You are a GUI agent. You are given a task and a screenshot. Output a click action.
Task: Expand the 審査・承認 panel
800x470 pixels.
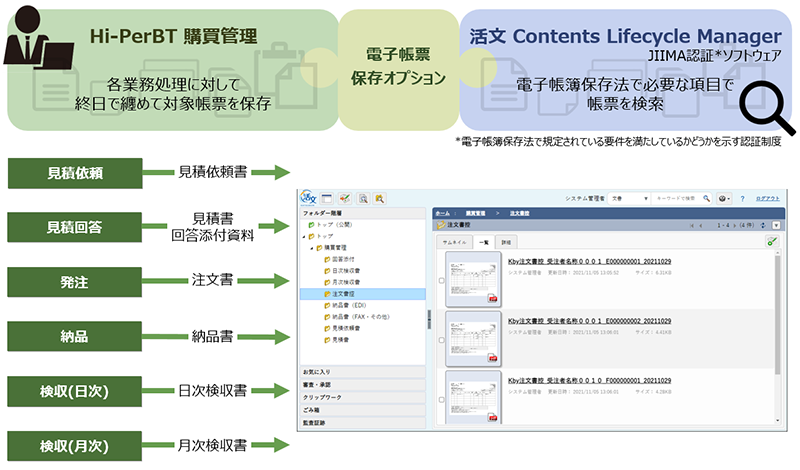click(x=363, y=385)
